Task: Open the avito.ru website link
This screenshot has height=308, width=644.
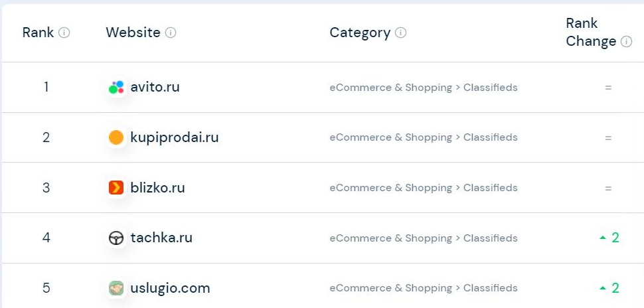Action: 155,87
